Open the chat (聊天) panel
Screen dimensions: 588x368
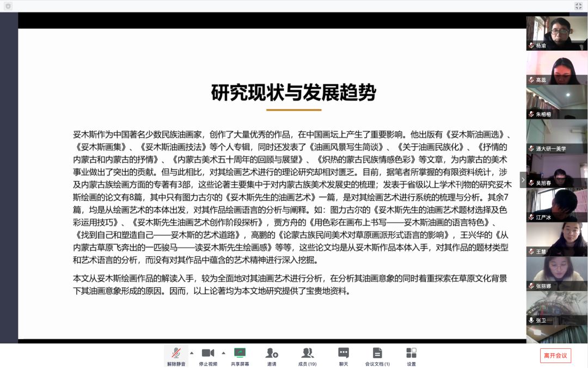pyautogui.click(x=343, y=355)
